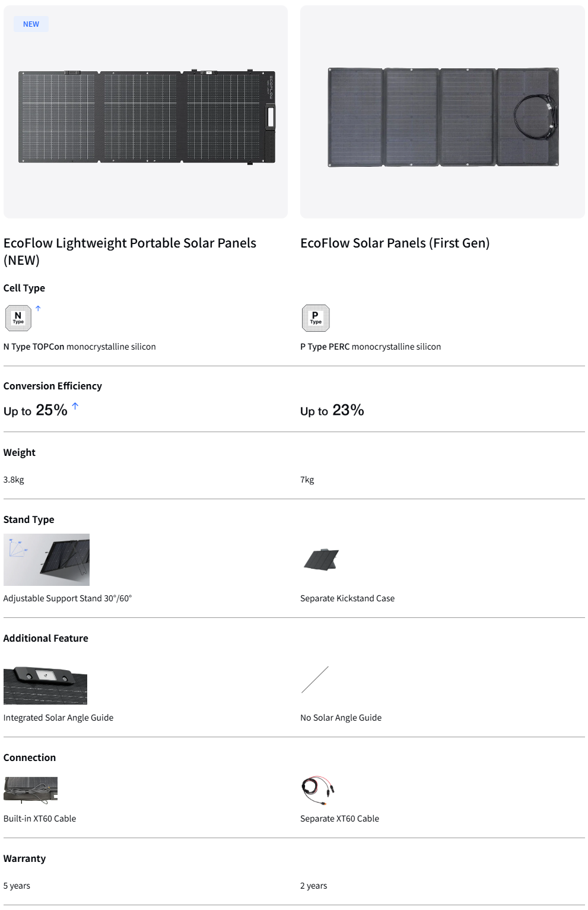Click the Separate Kickstand Case label
This screenshot has width=588, height=910.
coord(347,598)
